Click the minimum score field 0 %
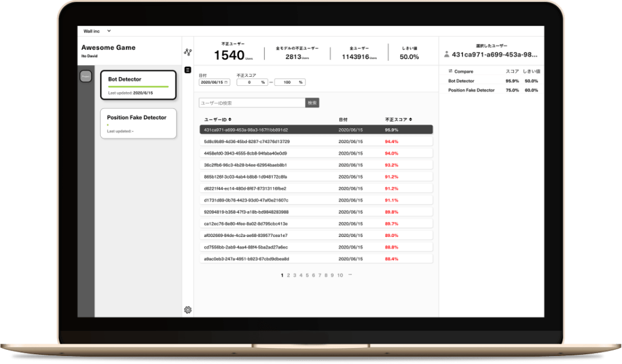 pyautogui.click(x=252, y=82)
